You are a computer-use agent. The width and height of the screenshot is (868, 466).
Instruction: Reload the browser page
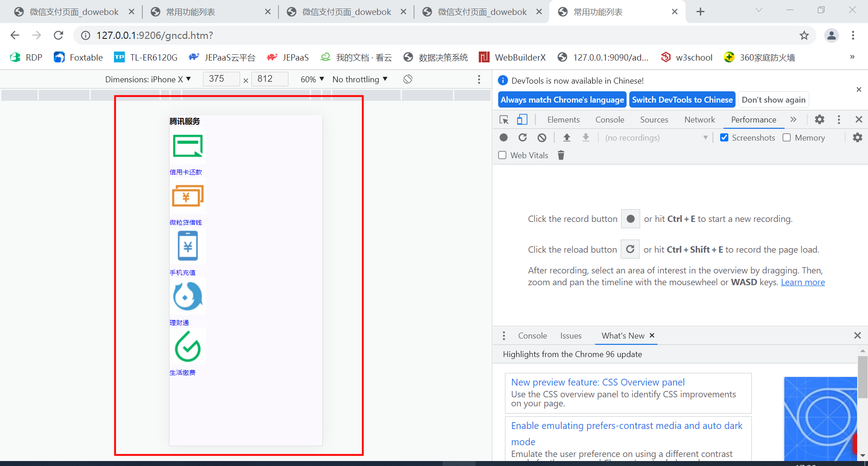(58, 35)
